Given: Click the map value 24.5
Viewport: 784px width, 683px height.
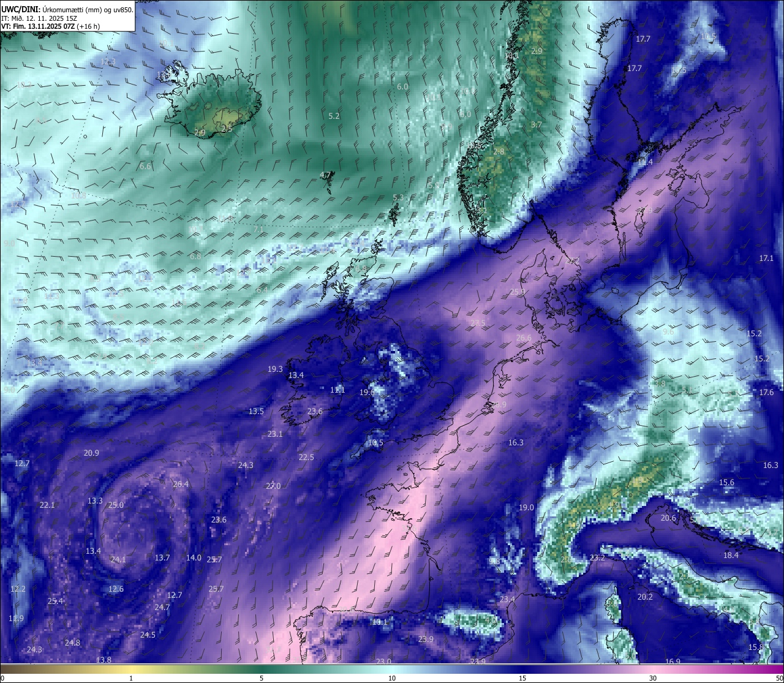Looking at the screenshot, I should (x=148, y=635).
